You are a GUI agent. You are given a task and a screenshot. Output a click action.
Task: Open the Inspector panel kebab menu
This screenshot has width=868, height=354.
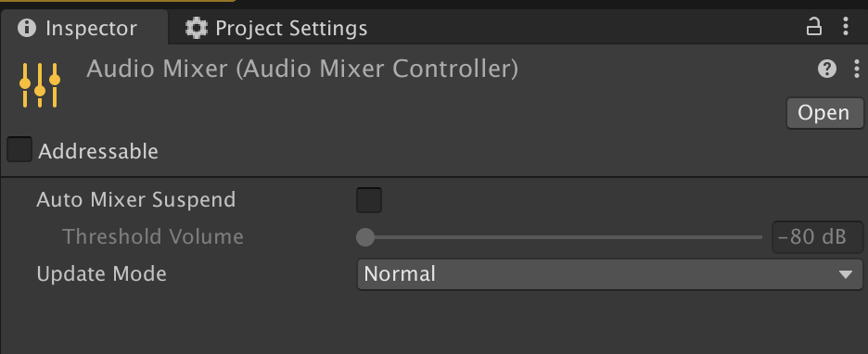(846, 27)
